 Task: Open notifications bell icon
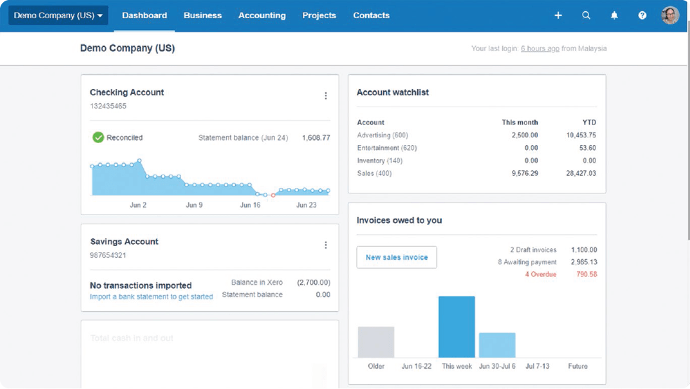(x=614, y=15)
